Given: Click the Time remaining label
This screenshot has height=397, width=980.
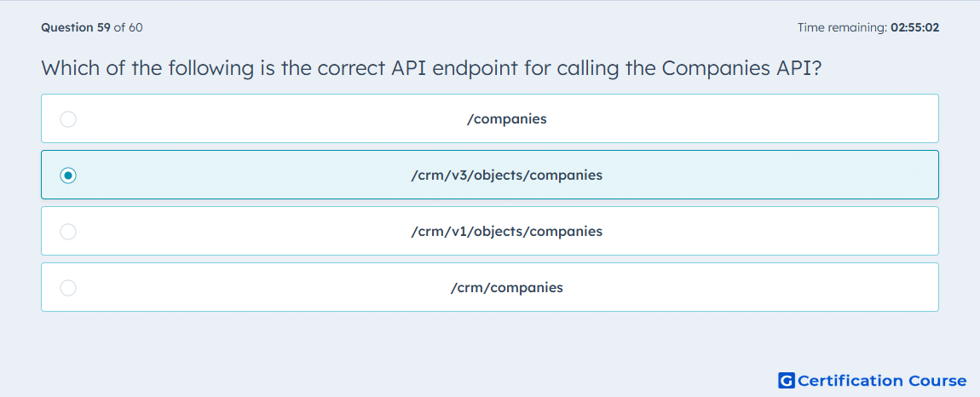Looking at the screenshot, I should pyautogui.click(x=843, y=27).
